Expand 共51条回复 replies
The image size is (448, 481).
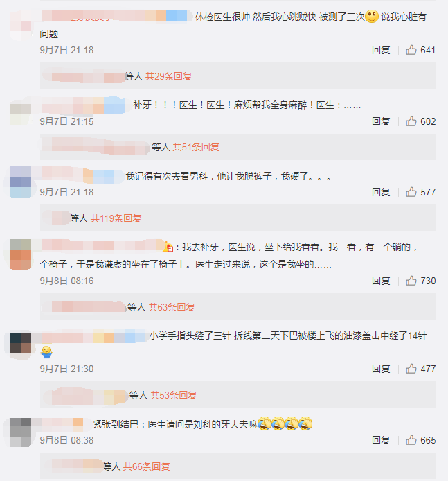(196, 147)
